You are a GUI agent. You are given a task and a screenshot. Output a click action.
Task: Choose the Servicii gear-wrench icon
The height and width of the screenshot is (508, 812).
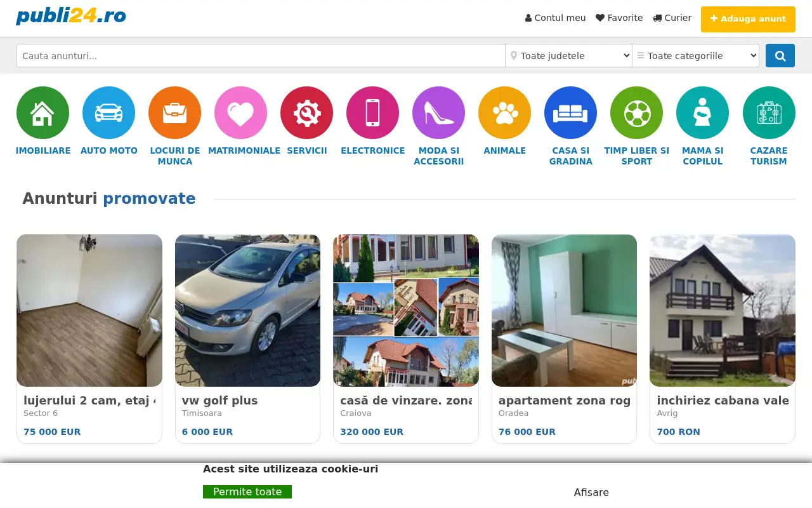[x=306, y=113]
